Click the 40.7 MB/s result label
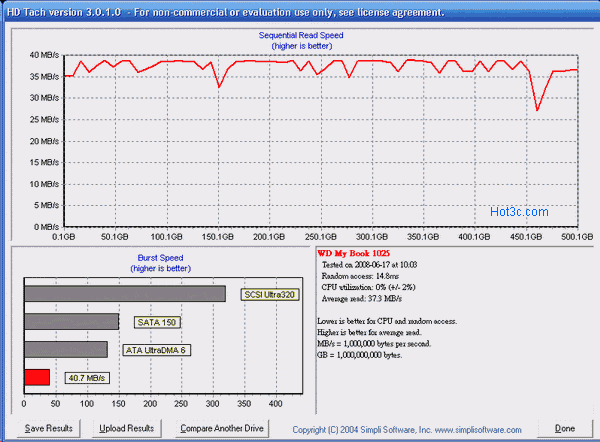 tap(87, 378)
